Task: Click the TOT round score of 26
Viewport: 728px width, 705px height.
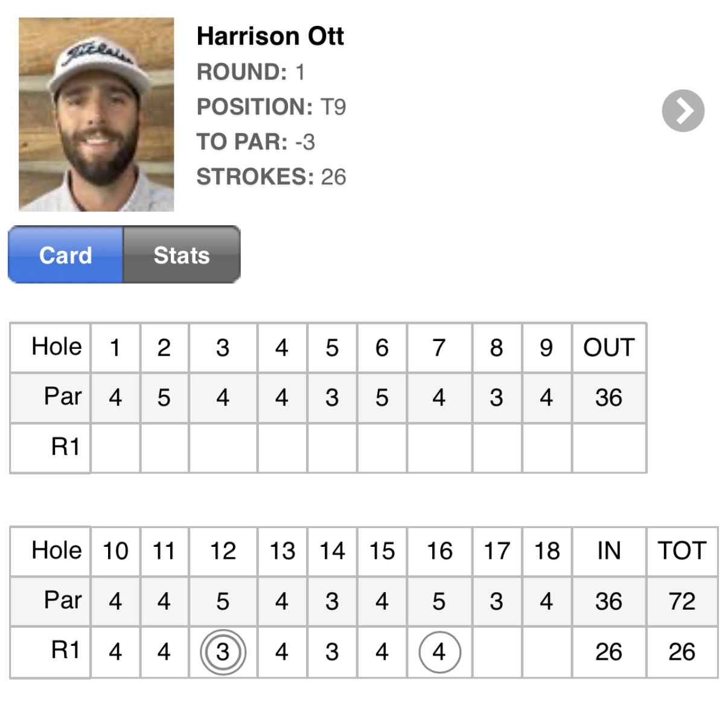Action: (x=682, y=652)
